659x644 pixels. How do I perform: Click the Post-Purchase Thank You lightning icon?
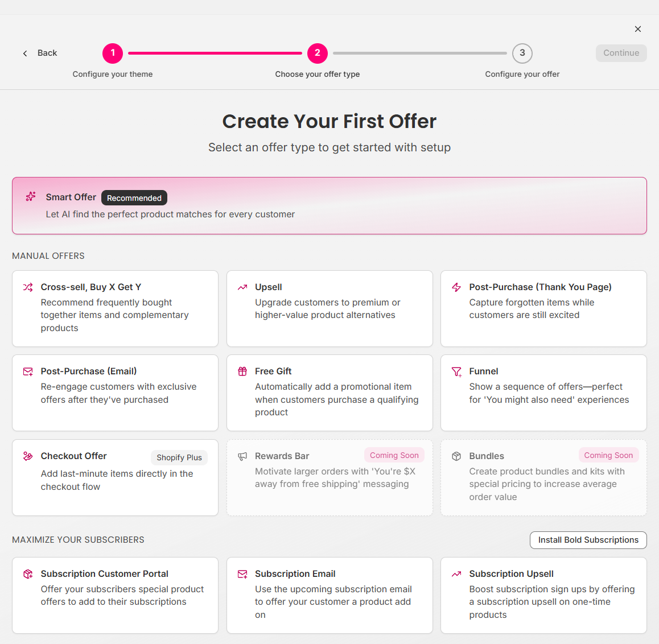click(x=456, y=287)
